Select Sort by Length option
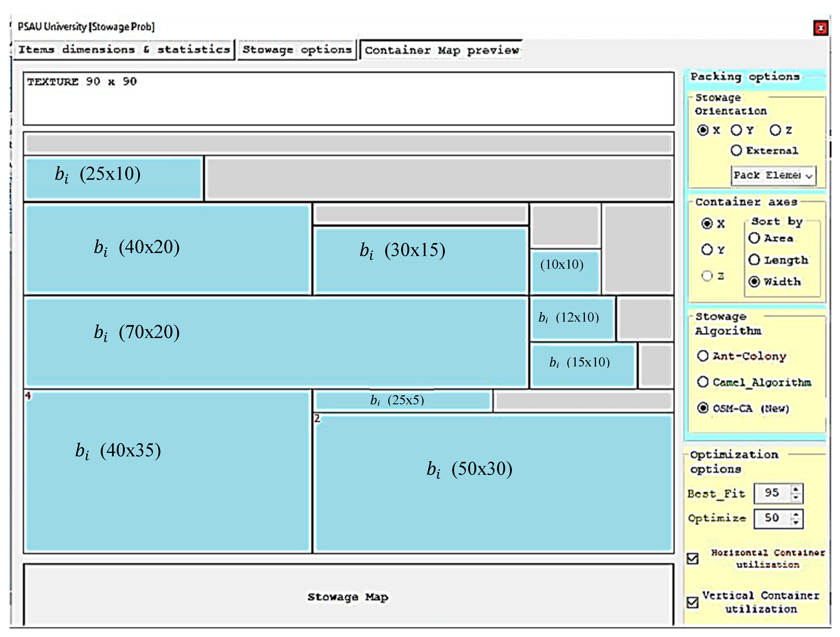 (754, 260)
